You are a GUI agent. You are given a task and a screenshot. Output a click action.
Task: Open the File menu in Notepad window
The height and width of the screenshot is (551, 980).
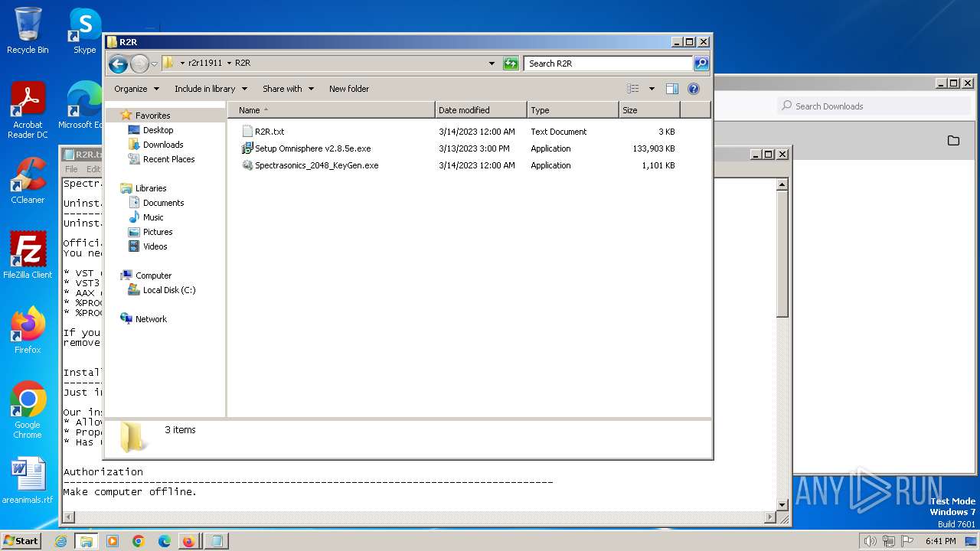click(71, 169)
